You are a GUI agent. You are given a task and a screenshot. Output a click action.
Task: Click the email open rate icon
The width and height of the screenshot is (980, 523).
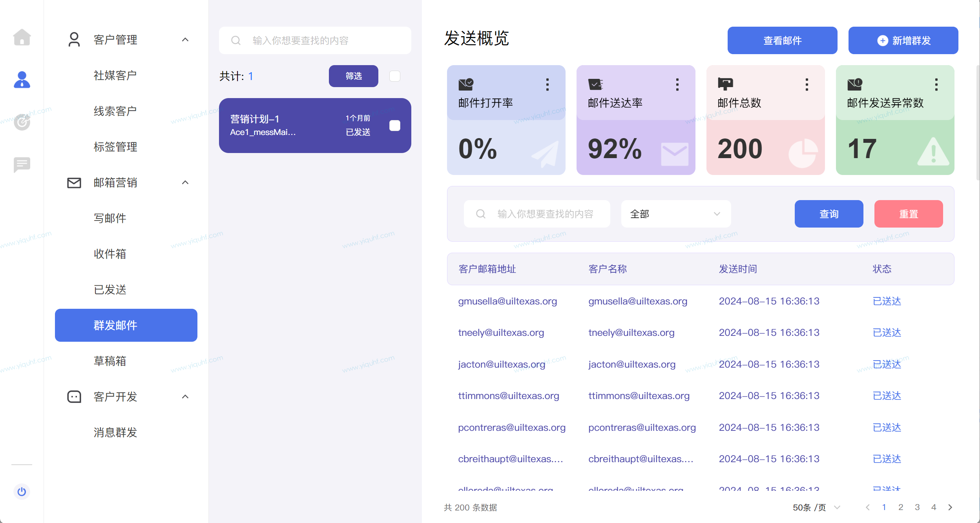465,84
